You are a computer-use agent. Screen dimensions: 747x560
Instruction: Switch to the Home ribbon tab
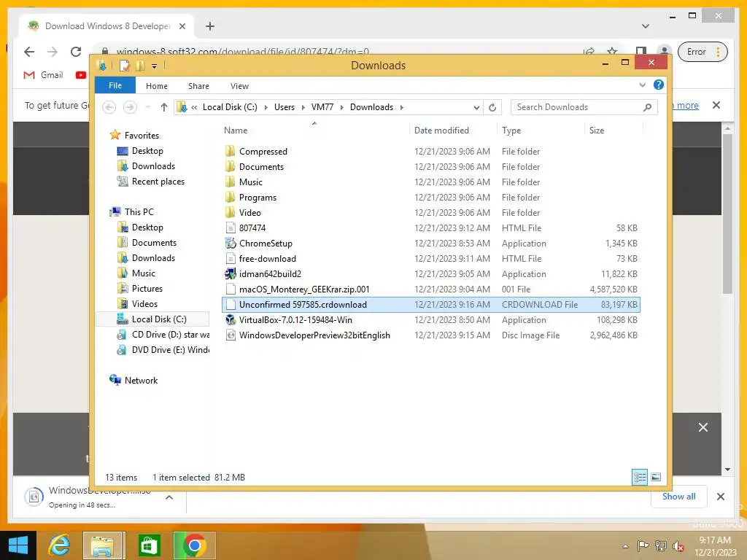pyautogui.click(x=157, y=86)
